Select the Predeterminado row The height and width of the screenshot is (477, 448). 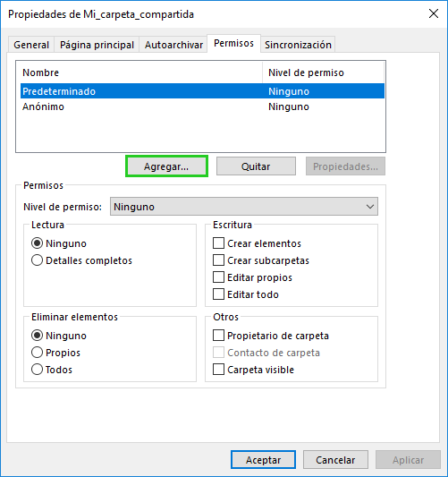(202, 91)
